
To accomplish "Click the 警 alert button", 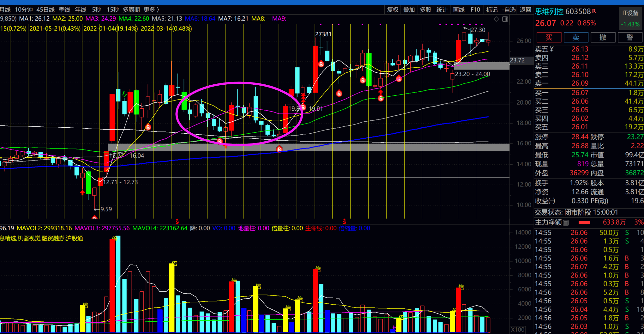I will (629, 37).
